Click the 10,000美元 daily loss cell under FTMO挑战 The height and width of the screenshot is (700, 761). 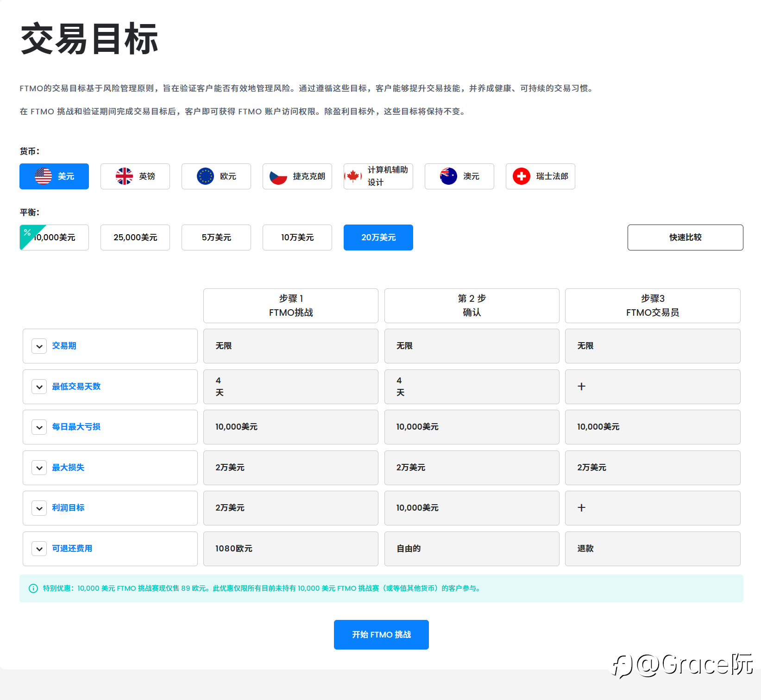[x=291, y=427]
